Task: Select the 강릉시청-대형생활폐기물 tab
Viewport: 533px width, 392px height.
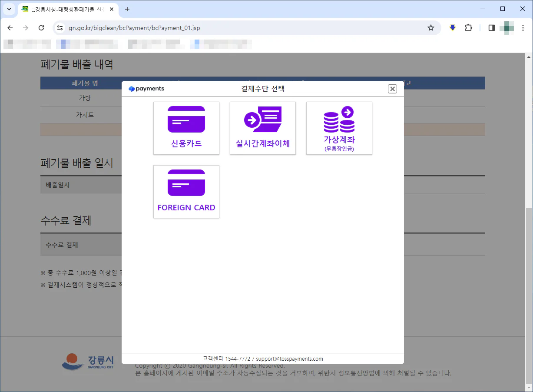Action: 68,9
